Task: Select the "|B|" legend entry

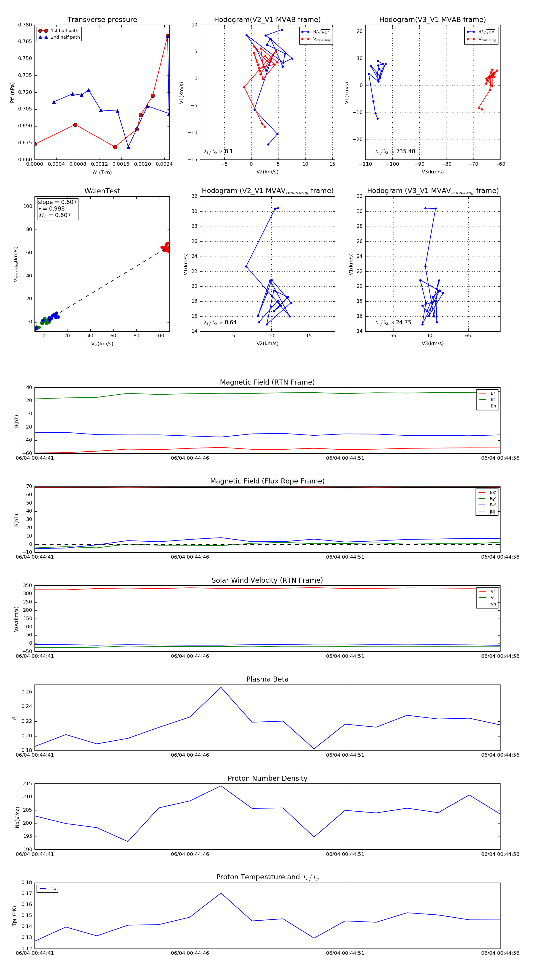Action: 487,512
